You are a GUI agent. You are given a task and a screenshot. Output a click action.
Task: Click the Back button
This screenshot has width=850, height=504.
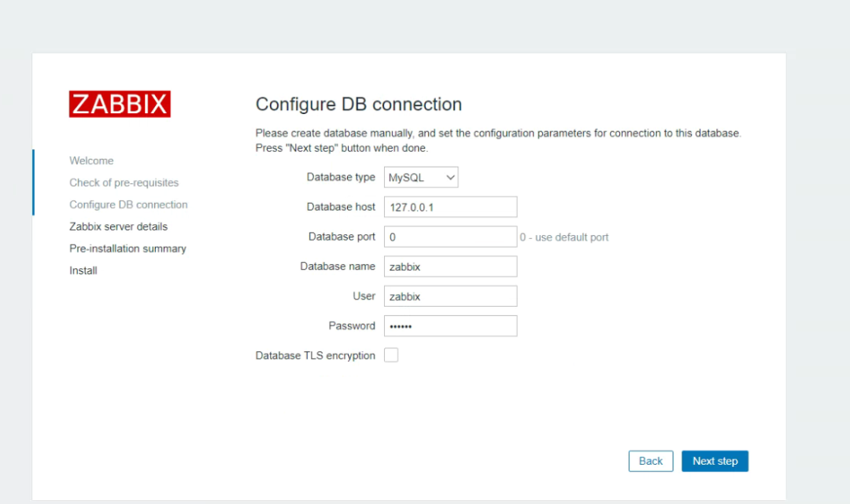(x=651, y=462)
